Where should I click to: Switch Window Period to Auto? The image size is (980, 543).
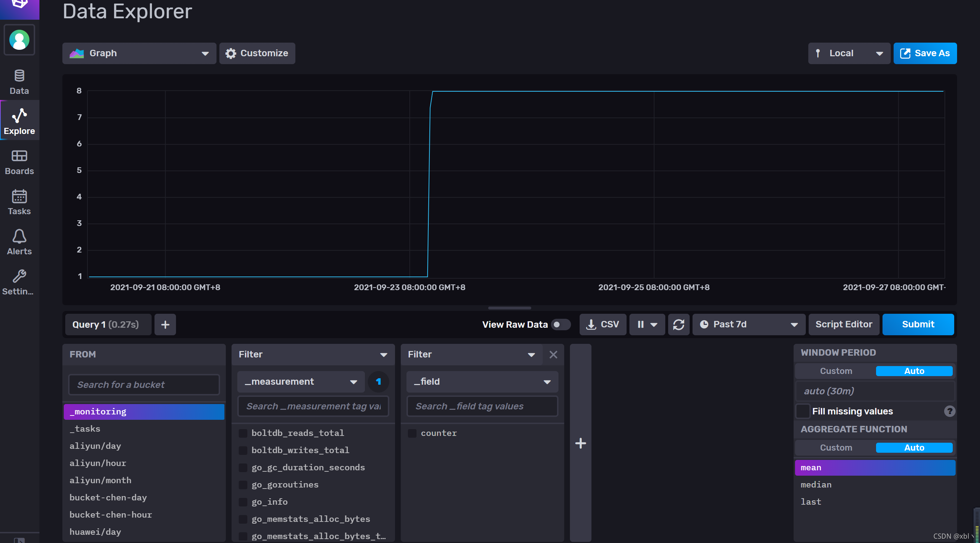pos(914,371)
